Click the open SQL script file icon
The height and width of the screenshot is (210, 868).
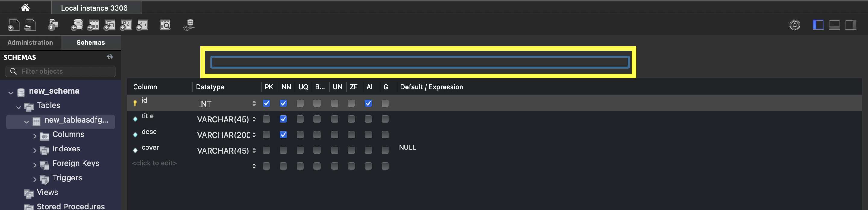30,25
